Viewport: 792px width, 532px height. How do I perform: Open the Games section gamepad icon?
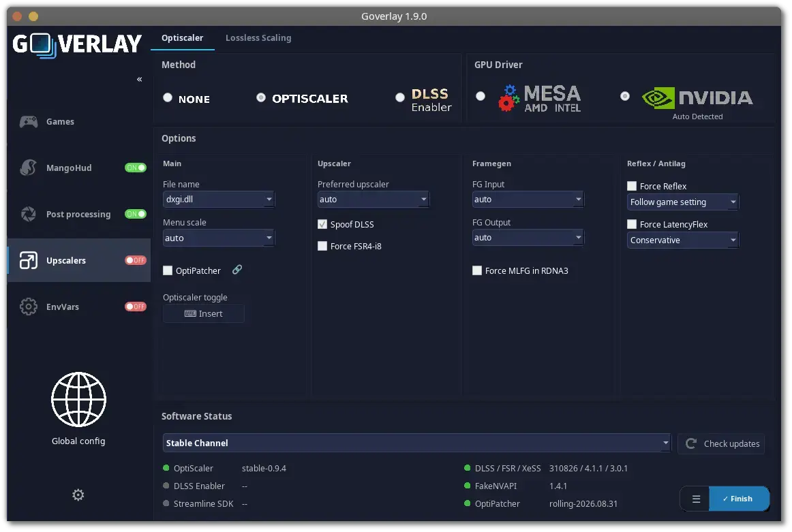tap(29, 122)
